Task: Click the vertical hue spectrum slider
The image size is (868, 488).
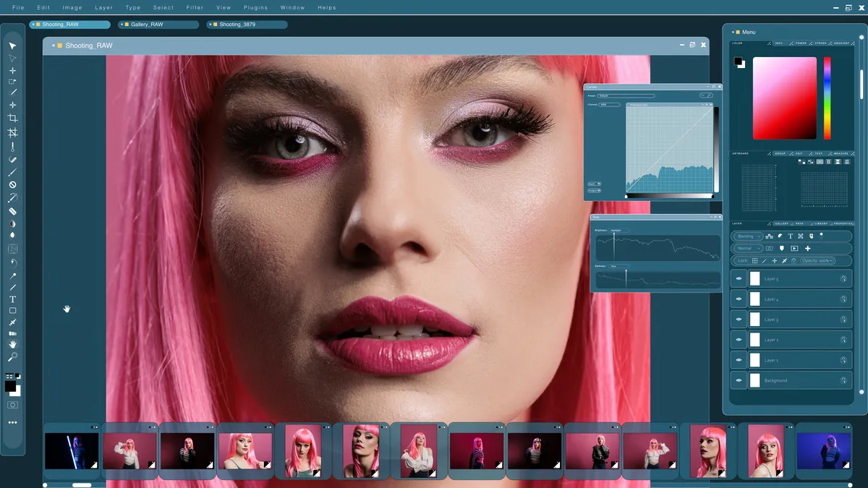Action: 827,98
